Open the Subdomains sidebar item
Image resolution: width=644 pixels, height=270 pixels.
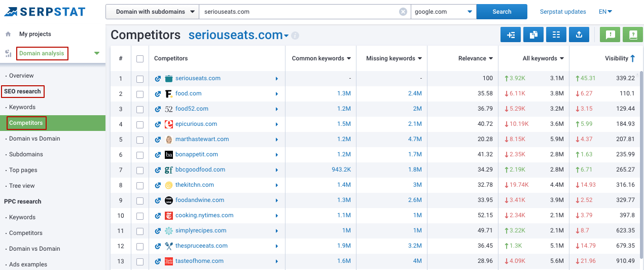click(x=26, y=154)
